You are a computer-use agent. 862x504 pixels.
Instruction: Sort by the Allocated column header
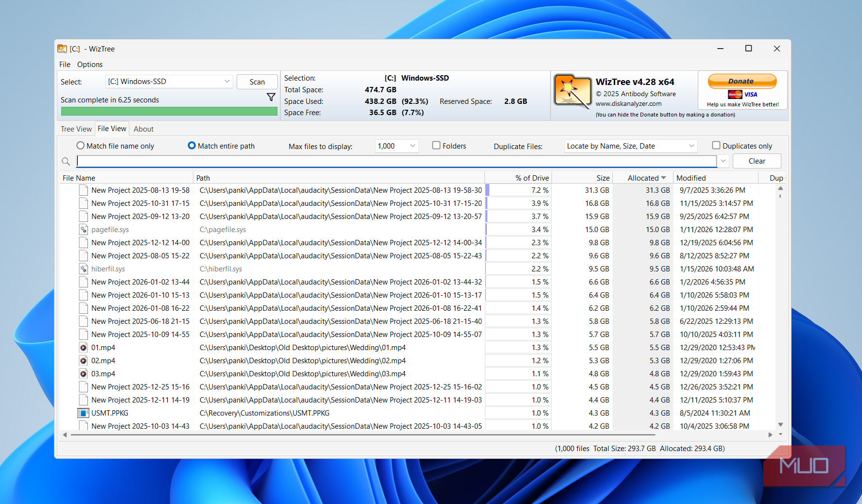643,178
